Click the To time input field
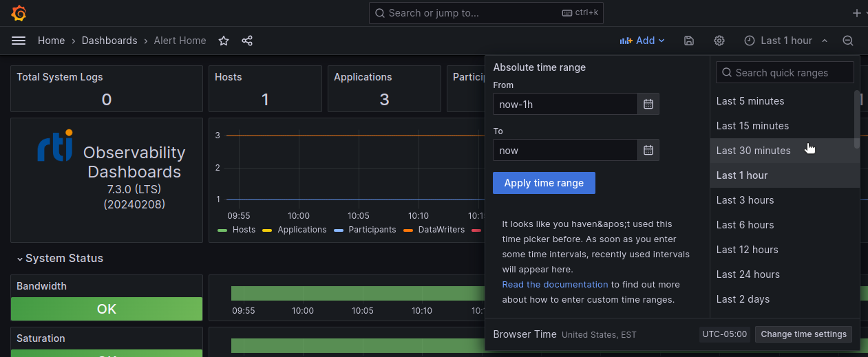868x357 pixels. pyautogui.click(x=565, y=150)
